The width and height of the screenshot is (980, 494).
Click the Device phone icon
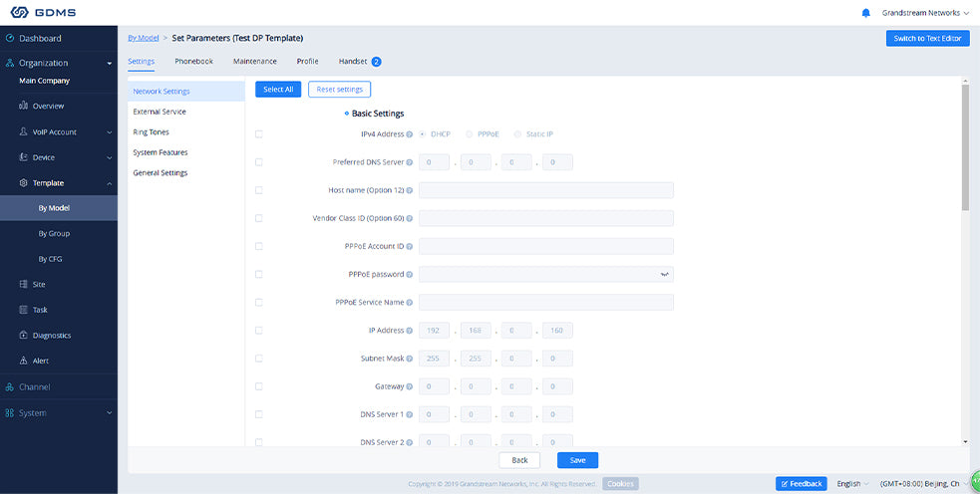(24, 157)
